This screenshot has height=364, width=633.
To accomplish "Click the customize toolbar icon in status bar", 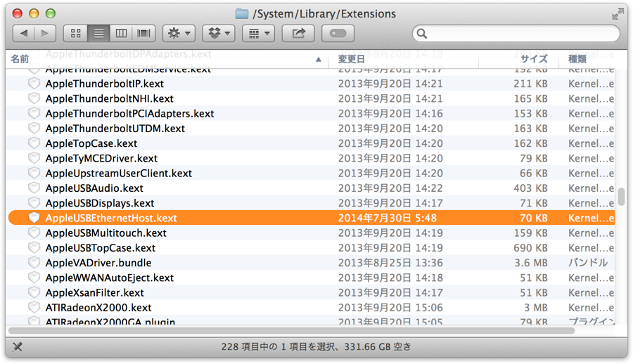I will click(x=18, y=346).
